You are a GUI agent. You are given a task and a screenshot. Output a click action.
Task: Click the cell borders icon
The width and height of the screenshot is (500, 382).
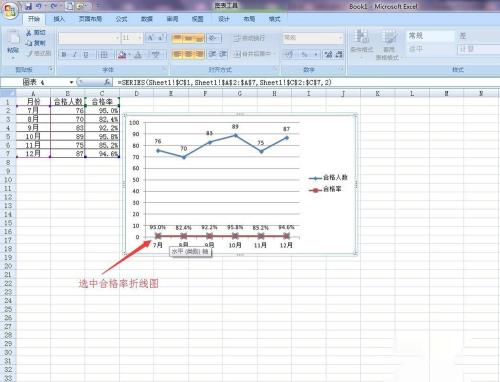104,55
